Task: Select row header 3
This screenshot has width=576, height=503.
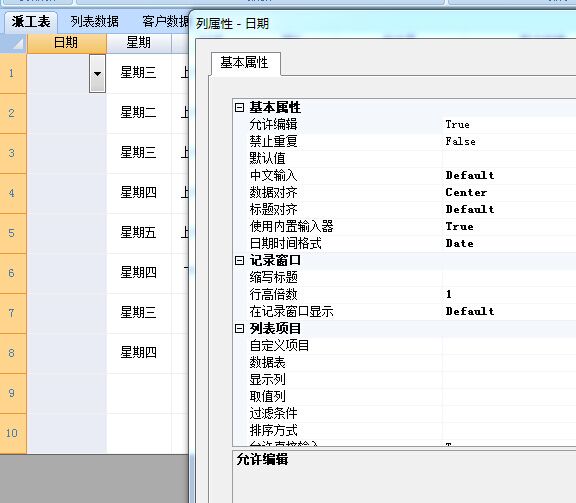Action: pos(13,153)
